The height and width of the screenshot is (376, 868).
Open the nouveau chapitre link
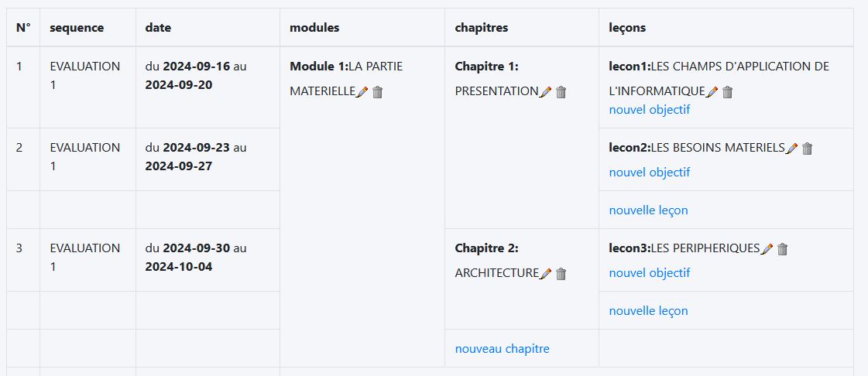(x=502, y=348)
